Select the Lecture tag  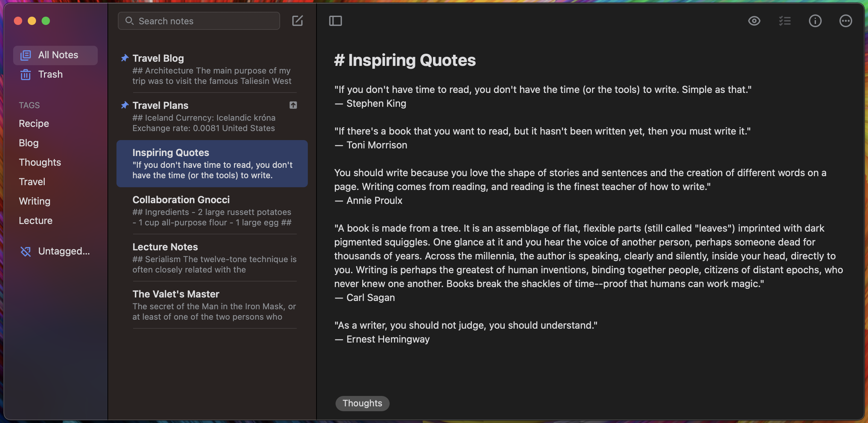[x=36, y=221]
